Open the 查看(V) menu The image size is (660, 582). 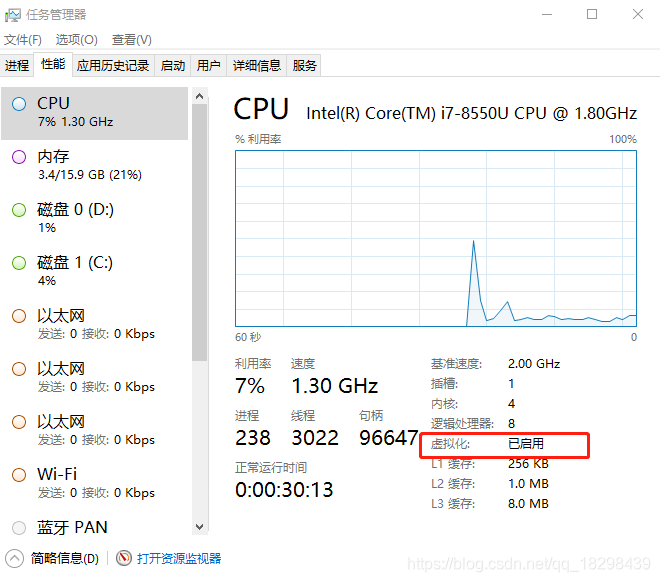click(132, 40)
